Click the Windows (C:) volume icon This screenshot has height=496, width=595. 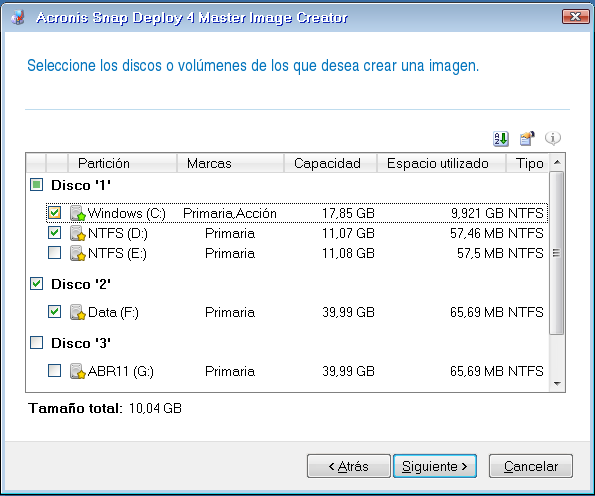click(77, 213)
